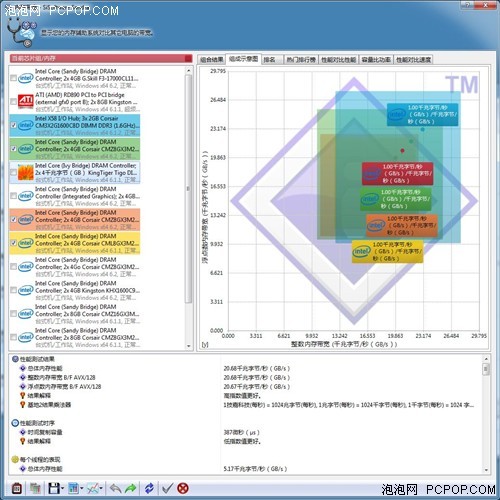The image size is (500, 500).
Task: Click the floppy disk save icon
Action: coord(54,489)
